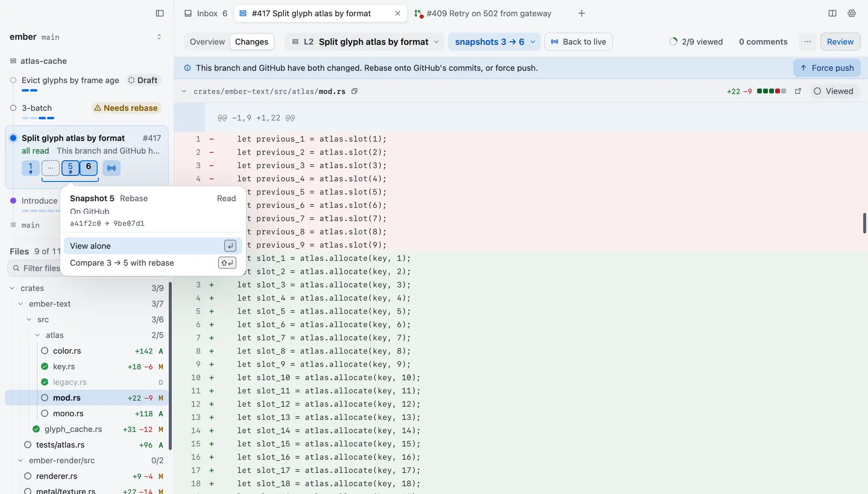Viewport: 868px width, 494px height.
Task: Collapse the ember-render/src folder
Action: (20, 460)
